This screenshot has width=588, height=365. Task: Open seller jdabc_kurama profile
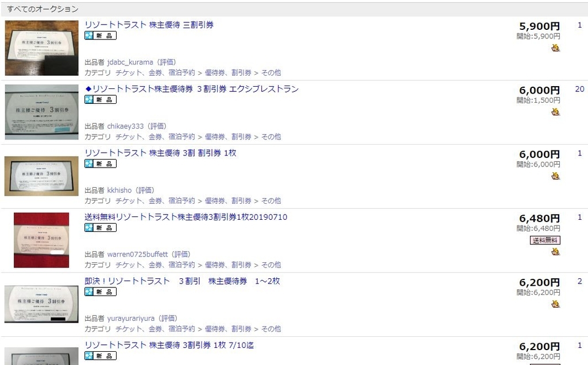click(x=130, y=62)
